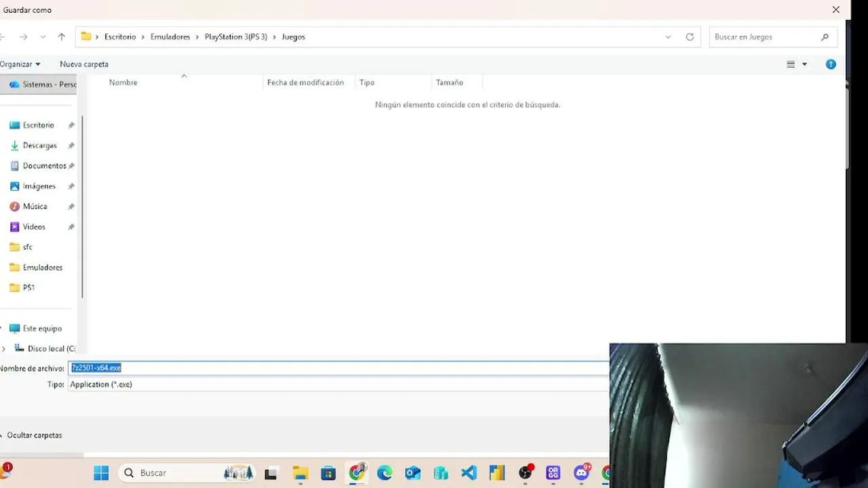Click the Escritorio breadcrumb in address bar
The width and height of the screenshot is (868, 488).
click(120, 37)
